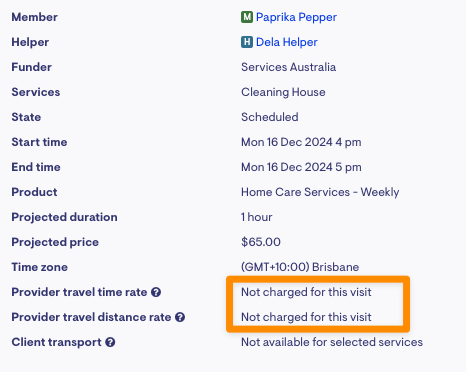Click the Scheduled state value

click(270, 117)
